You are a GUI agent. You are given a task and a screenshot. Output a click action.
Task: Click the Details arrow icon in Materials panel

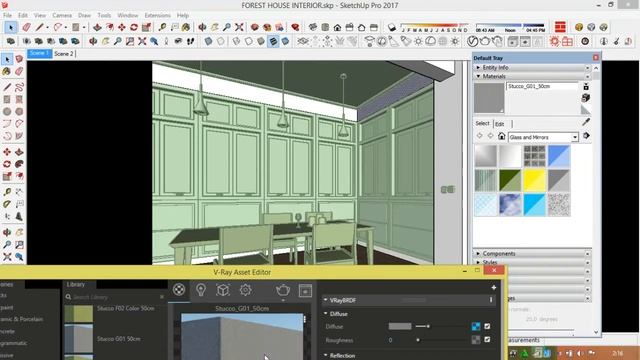pyautogui.click(x=587, y=136)
